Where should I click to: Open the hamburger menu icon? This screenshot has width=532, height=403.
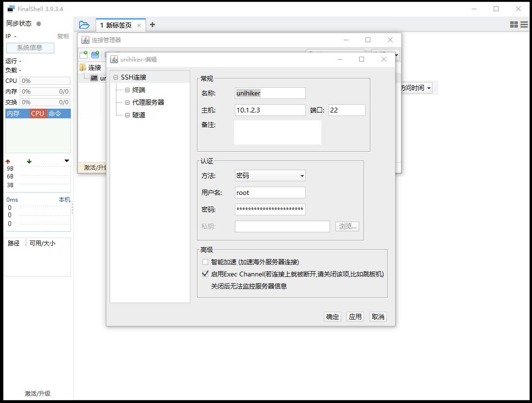[x=524, y=24]
